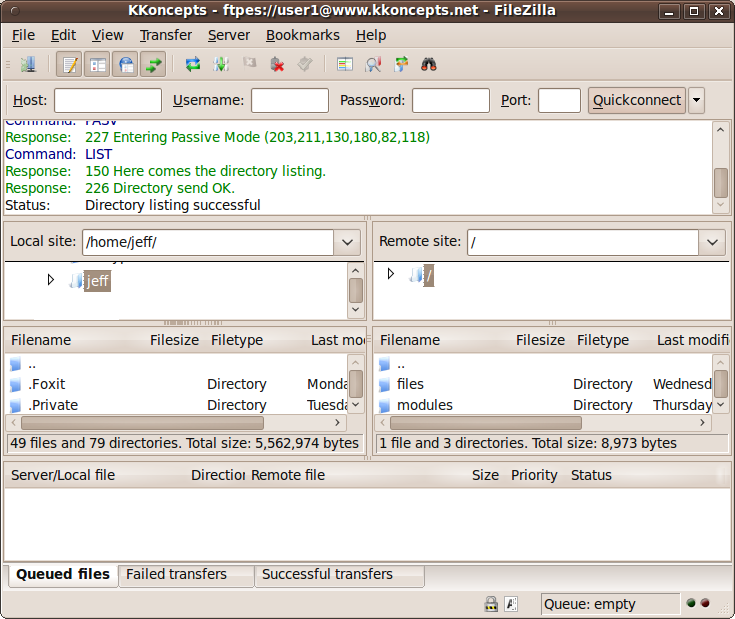Refresh file and folder lists icon
This screenshot has width=735, height=619.
(193, 64)
